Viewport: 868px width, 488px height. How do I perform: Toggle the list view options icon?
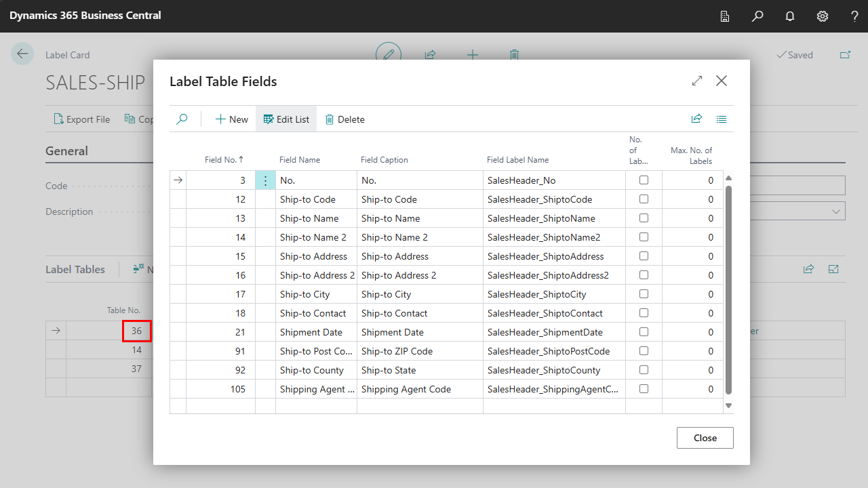click(722, 119)
